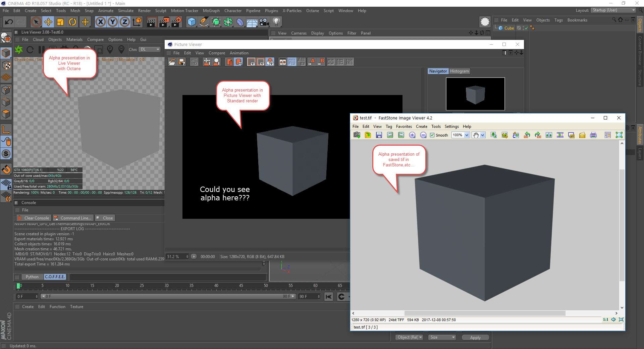This screenshot has width=644, height=349.
Task: Add a Light object
Action: click(276, 22)
